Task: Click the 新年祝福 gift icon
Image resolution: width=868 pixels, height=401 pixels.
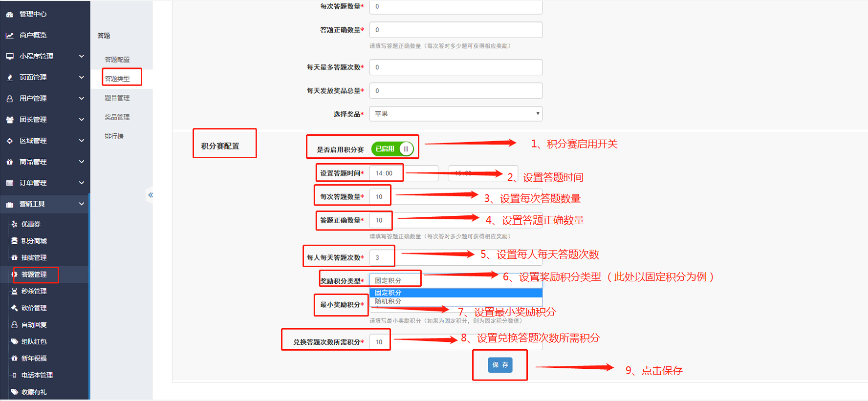Action: [15, 358]
